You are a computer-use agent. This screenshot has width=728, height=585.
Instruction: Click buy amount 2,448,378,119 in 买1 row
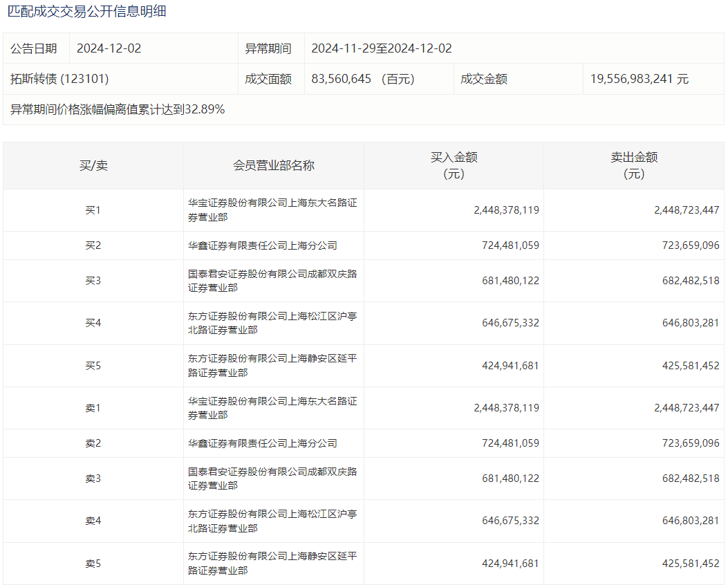click(507, 210)
